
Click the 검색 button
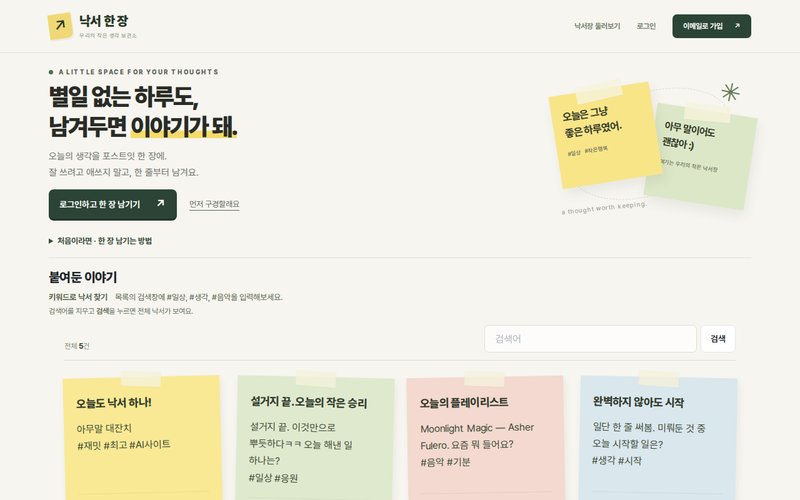click(718, 339)
